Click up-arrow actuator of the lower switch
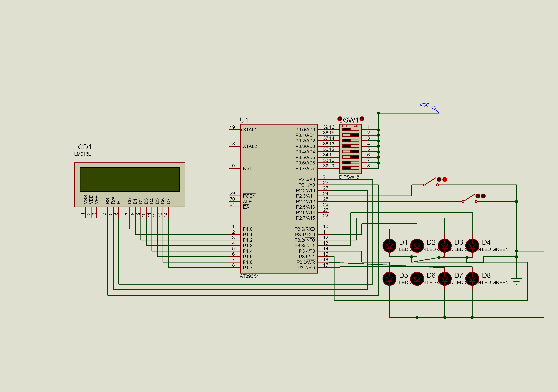The height and width of the screenshot is (392, 558). 483,196
